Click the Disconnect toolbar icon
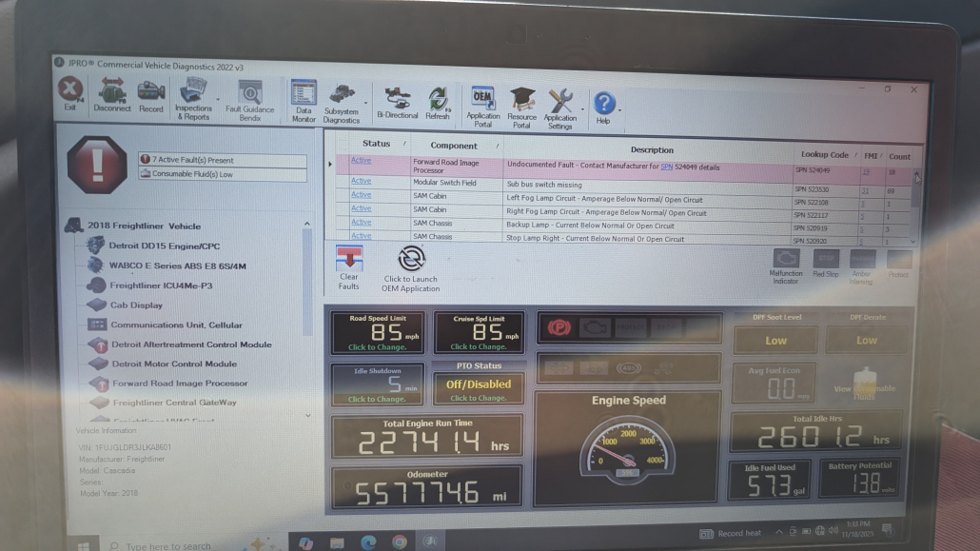The height and width of the screenshot is (551, 980). [111, 95]
